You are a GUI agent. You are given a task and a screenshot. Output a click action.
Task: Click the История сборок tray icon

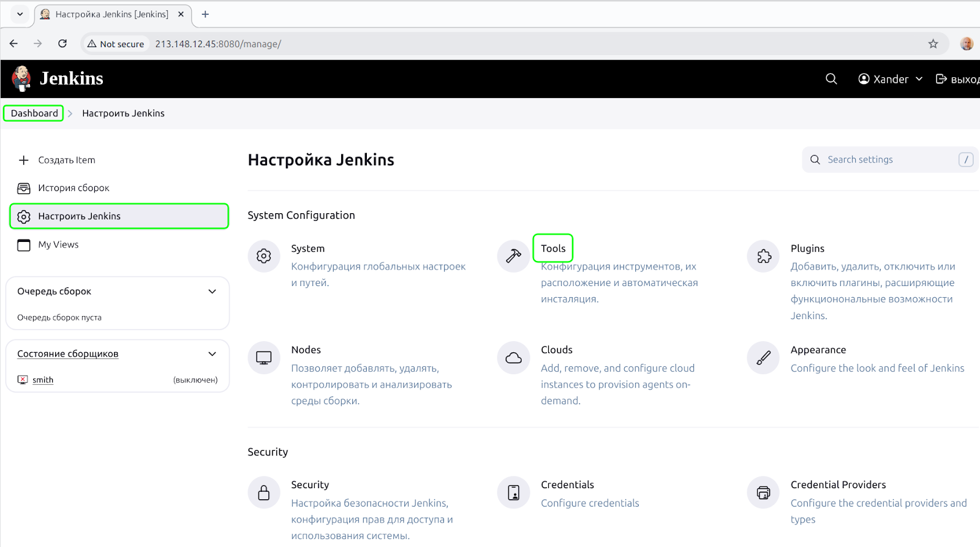tap(24, 188)
